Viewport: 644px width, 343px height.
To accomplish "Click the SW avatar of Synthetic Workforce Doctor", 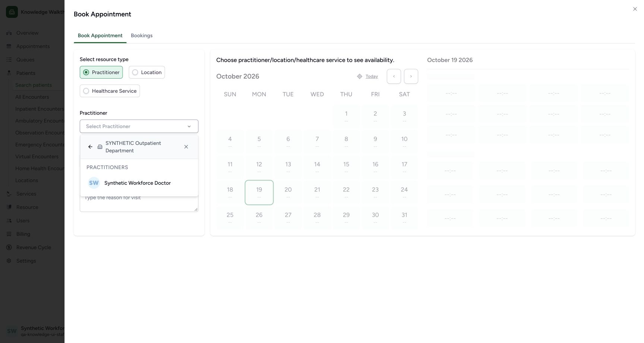I will click(94, 183).
